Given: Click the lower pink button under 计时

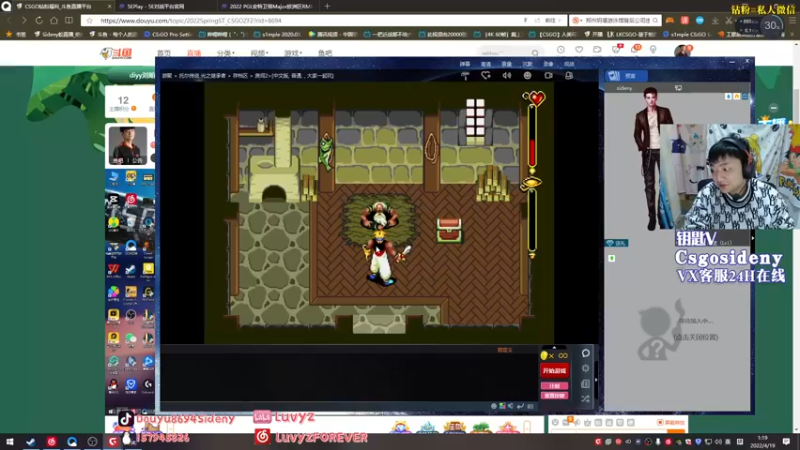Looking at the screenshot, I should [x=555, y=395].
